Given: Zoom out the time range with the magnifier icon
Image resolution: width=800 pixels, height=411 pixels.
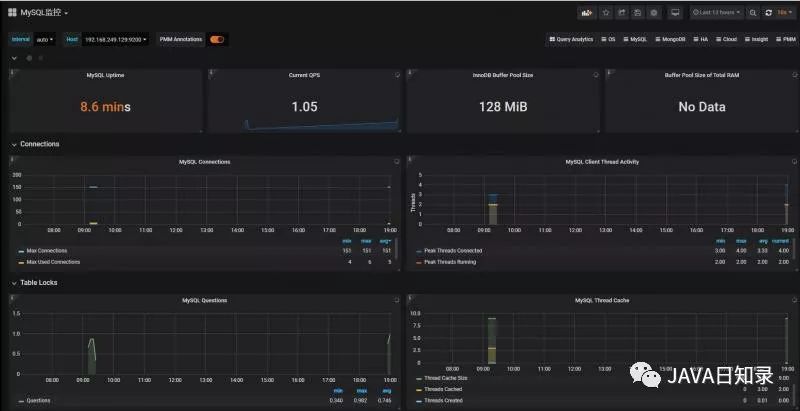Looking at the screenshot, I should click(x=753, y=13).
